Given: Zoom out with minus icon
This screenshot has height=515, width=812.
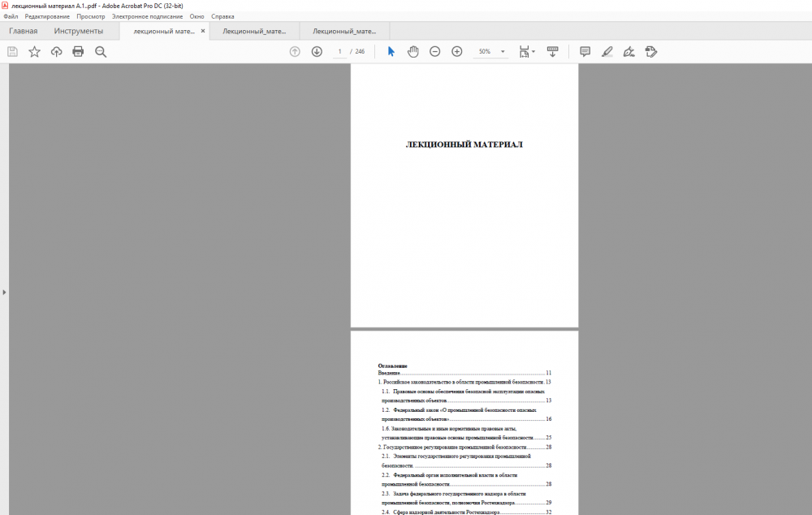Looking at the screenshot, I should point(435,52).
